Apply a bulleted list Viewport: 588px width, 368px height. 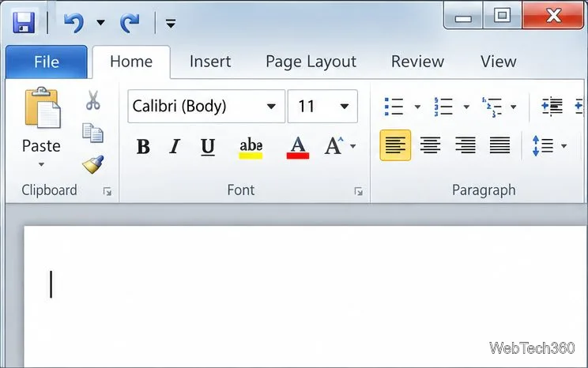(x=394, y=107)
